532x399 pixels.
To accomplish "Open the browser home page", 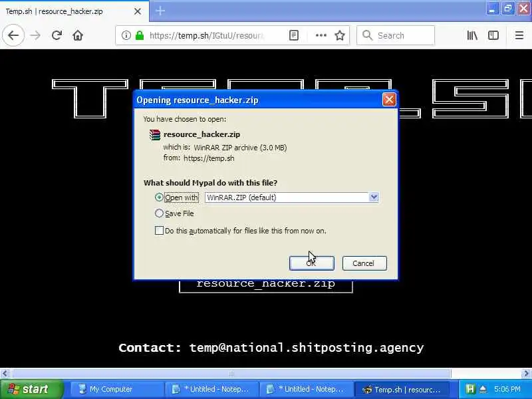I will 78,35.
